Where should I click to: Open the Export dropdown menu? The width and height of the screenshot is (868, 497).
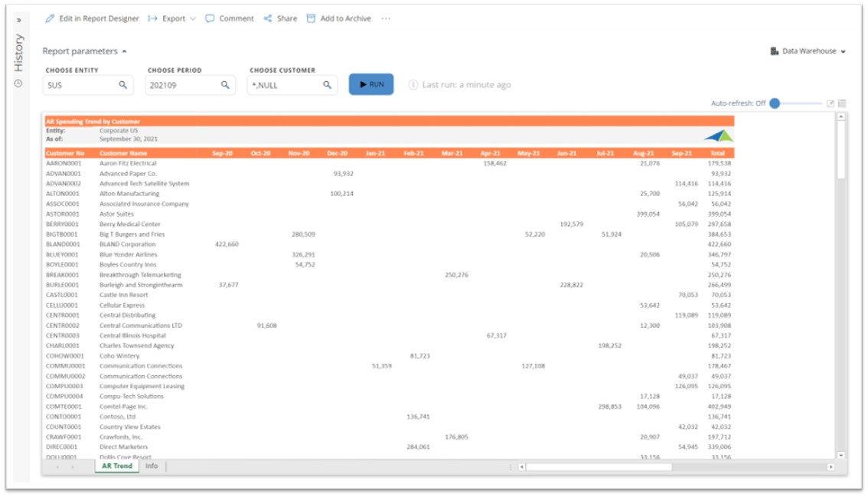pyautogui.click(x=172, y=18)
